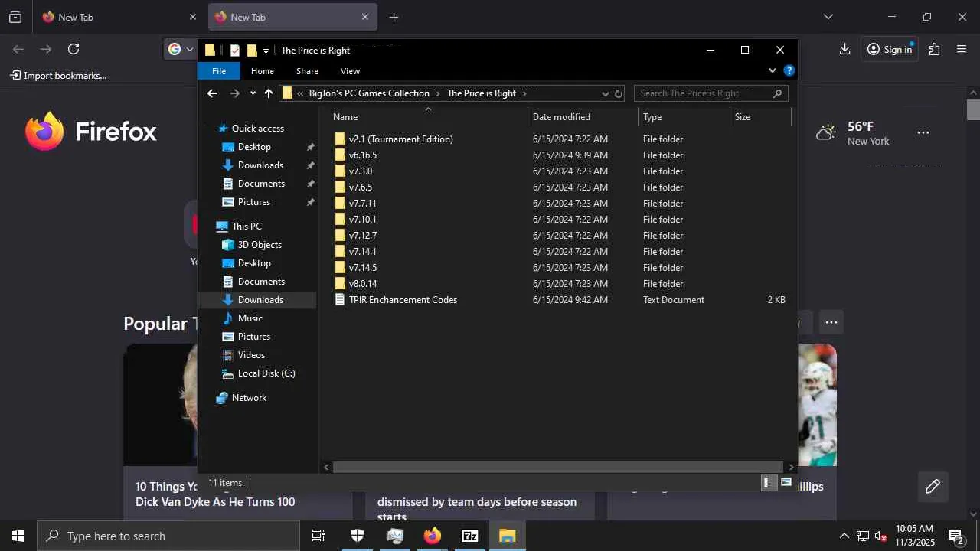Open the Firefox Extensions menu
The height and width of the screenshot is (551, 980).
pyautogui.click(x=934, y=49)
